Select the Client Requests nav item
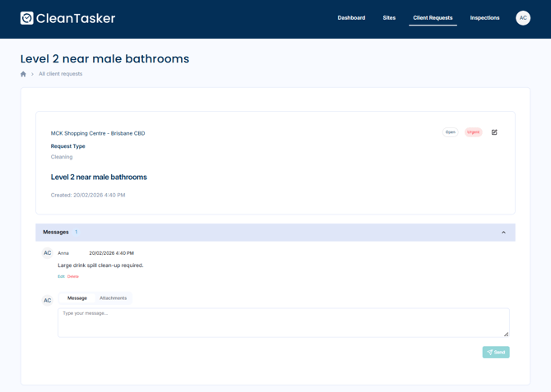This screenshot has width=551, height=392. pos(433,18)
